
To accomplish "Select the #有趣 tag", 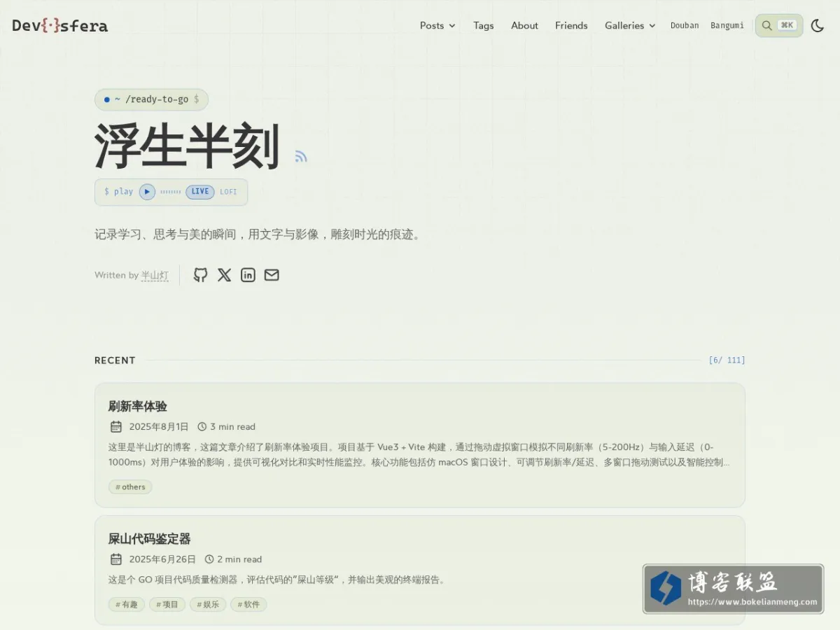I will tap(127, 605).
